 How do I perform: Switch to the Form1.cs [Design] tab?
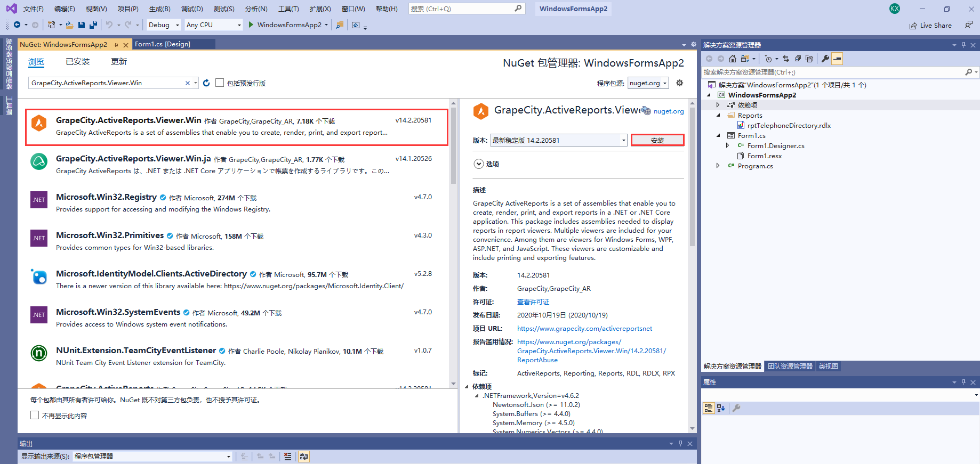163,44
